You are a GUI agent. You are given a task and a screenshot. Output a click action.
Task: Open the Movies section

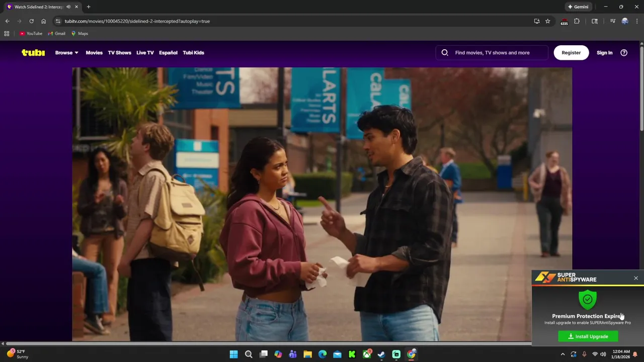tap(94, 52)
